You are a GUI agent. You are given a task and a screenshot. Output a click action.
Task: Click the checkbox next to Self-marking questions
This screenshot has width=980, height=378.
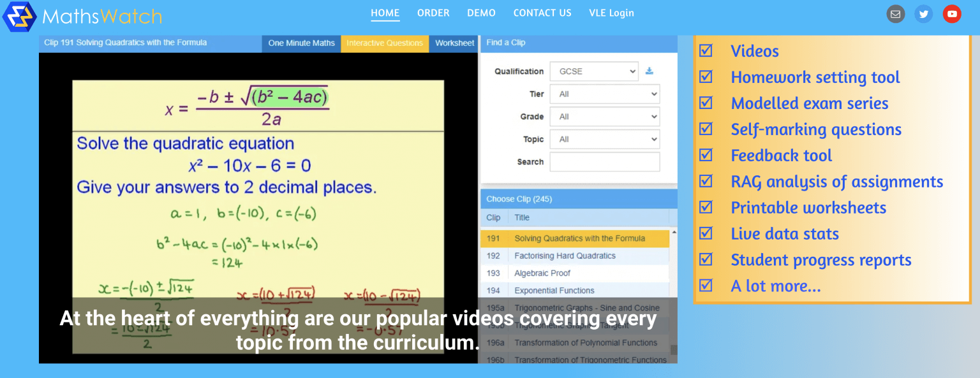point(706,129)
